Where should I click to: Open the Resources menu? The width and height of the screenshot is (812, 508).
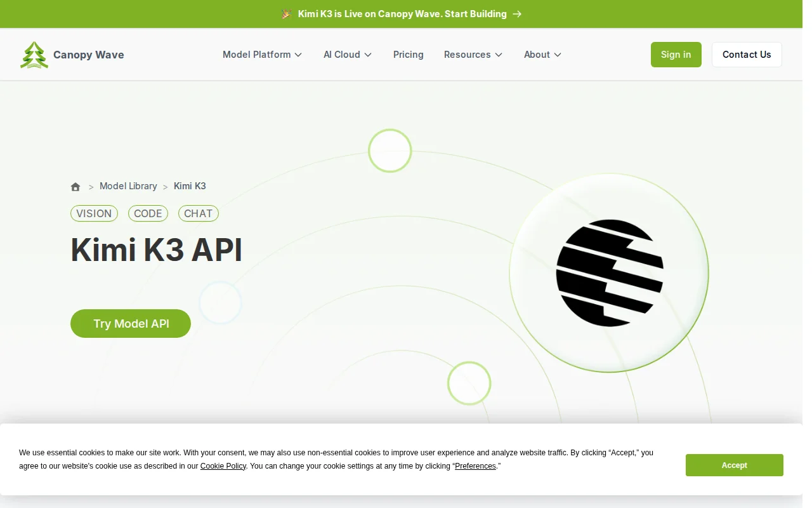point(473,55)
